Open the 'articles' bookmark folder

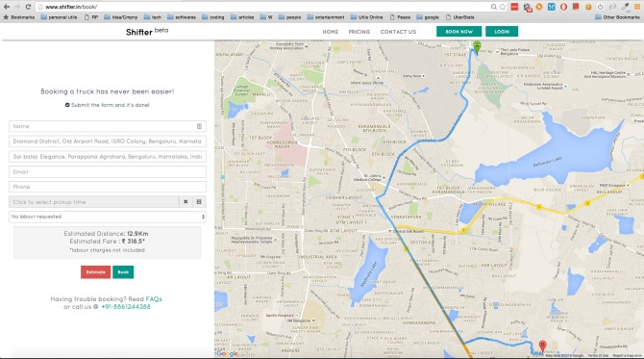point(242,17)
